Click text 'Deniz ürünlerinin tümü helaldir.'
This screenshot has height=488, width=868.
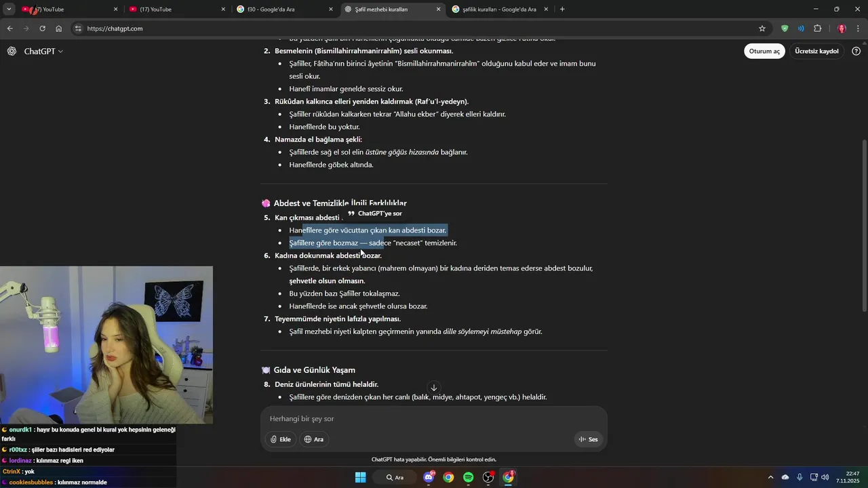pos(326,384)
